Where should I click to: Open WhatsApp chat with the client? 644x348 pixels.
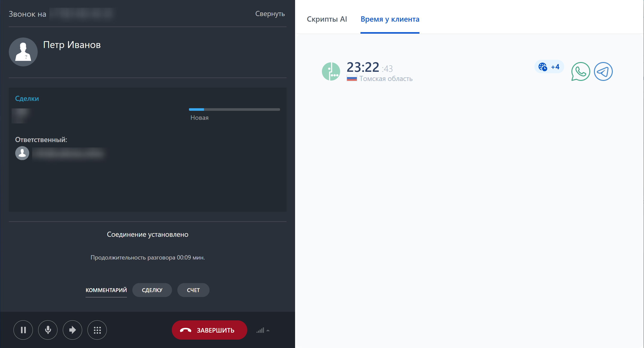[x=580, y=71]
